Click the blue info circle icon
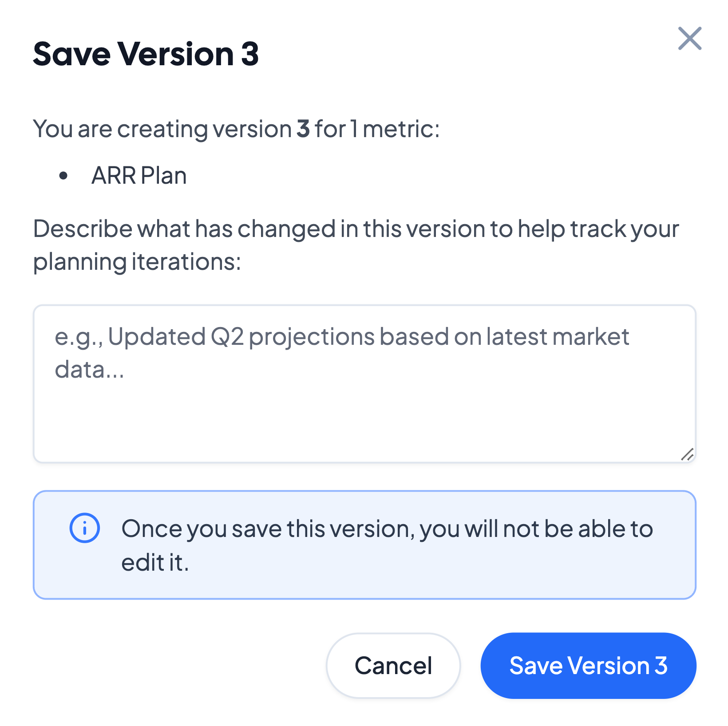Viewport: 728px width, 726px height. click(84, 528)
